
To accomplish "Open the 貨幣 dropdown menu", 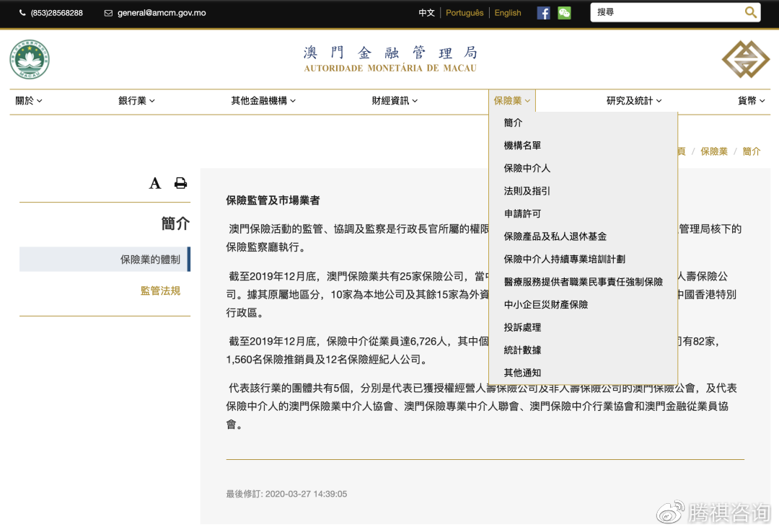I will tap(752, 101).
